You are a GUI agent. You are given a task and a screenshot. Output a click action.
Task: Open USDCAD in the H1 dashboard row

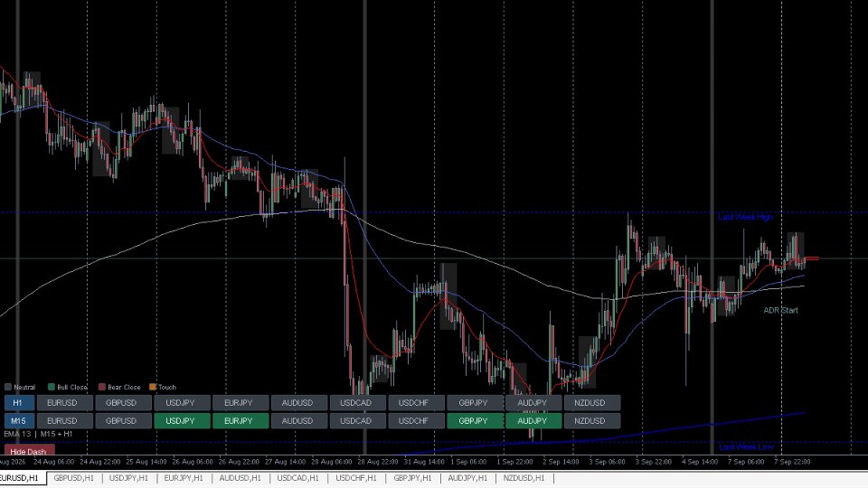pyautogui.click(x=358, y=403)
